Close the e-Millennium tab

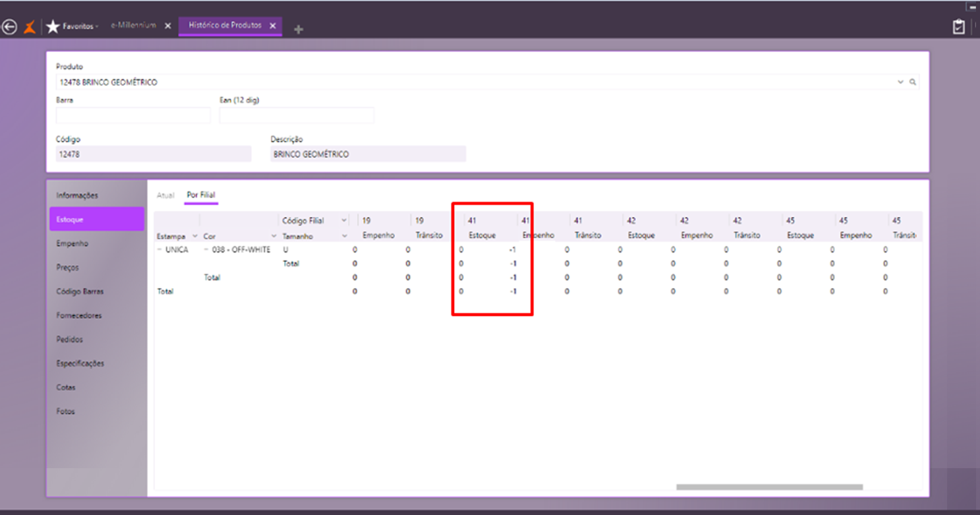pos(167,26)
